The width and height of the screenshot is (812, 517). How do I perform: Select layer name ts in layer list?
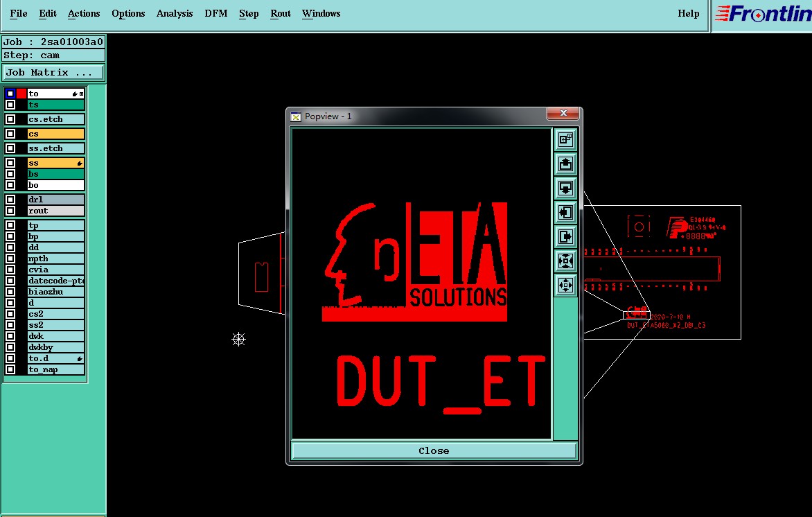click(x=56, y=105)
